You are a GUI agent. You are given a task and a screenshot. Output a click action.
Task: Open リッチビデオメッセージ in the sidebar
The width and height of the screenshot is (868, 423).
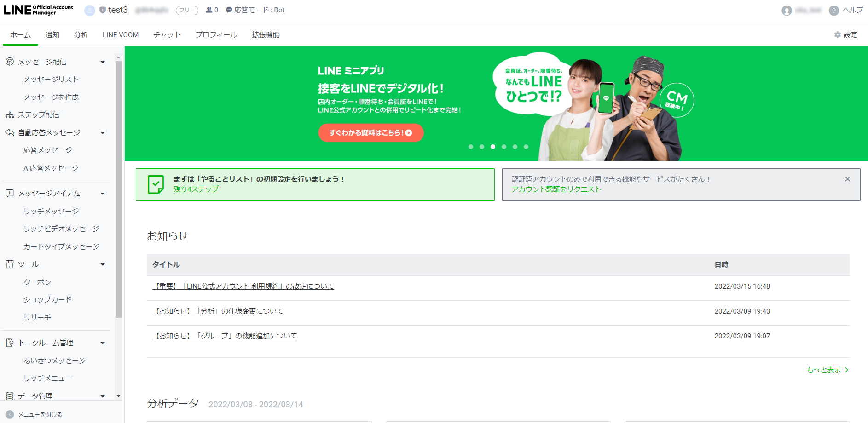click(62, 229)
